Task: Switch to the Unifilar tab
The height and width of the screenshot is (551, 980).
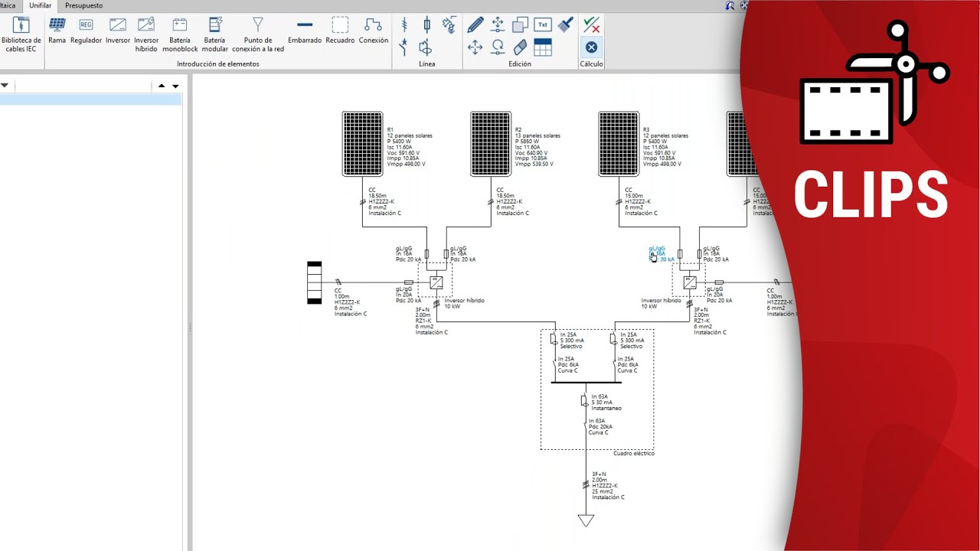Action: (40, 5)
